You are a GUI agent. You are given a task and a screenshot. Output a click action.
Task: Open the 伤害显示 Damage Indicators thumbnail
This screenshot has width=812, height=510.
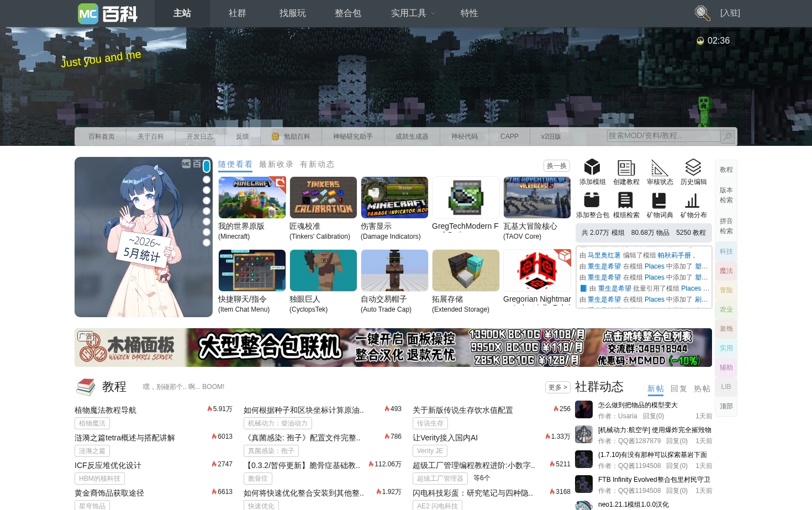click(x=394, y=197)
